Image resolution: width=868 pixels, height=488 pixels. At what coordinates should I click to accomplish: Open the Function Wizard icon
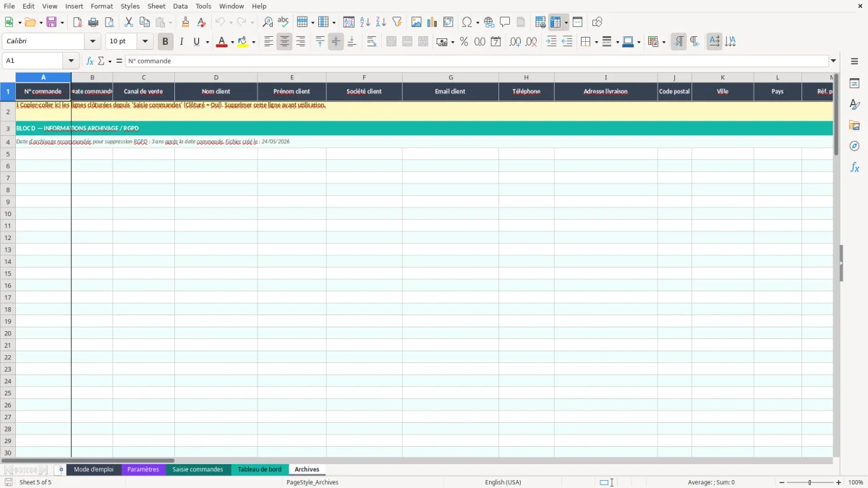[90, 61]
